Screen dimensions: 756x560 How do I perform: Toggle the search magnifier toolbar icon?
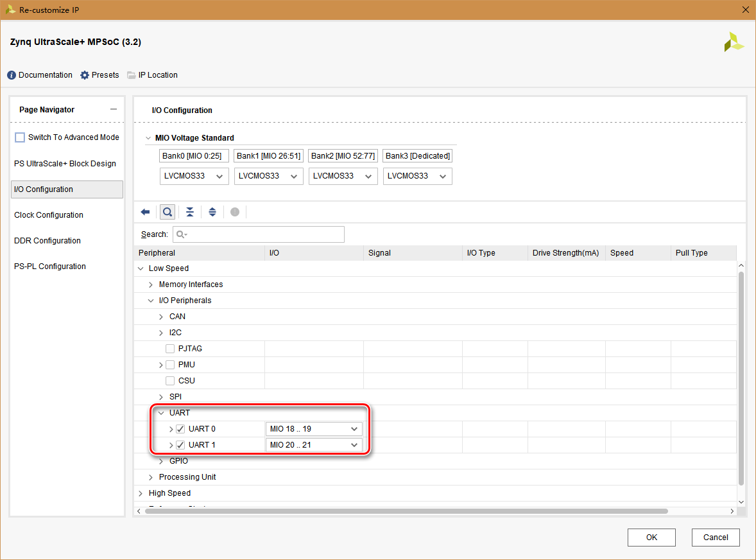point(168,212)
